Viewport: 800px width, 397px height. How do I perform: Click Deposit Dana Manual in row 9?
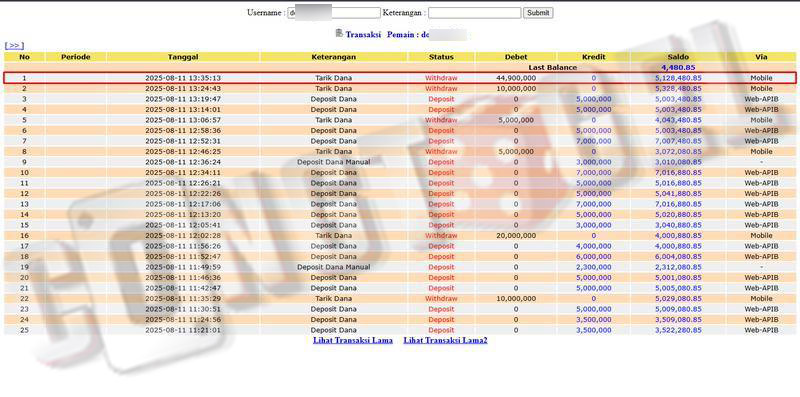click(x=334, y=162)
